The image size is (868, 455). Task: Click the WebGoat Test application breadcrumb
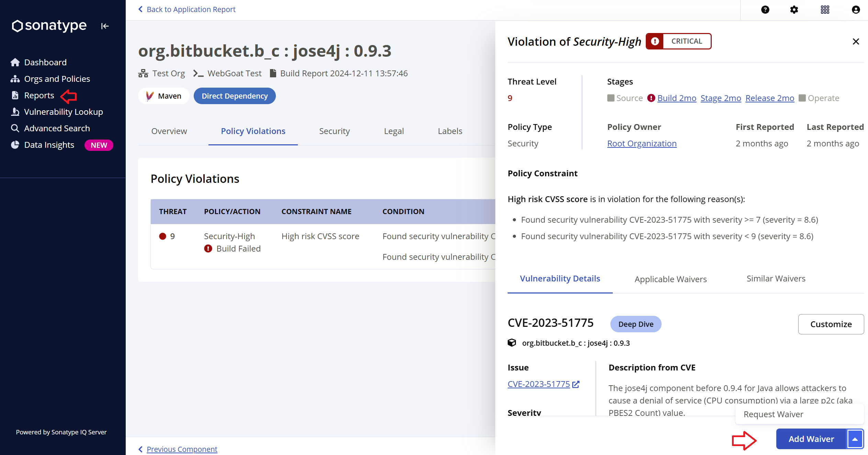pos(234,73)
